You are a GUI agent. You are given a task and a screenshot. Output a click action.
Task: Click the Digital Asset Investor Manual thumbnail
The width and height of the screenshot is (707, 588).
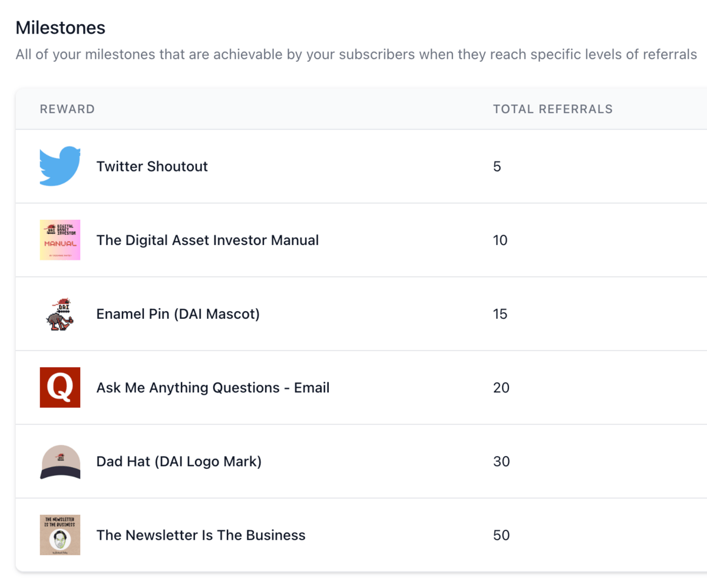click(60, 240)
